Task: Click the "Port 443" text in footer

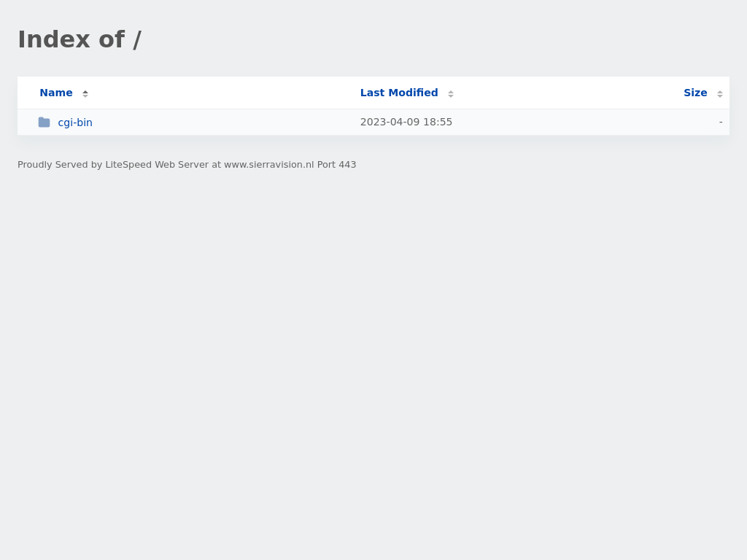Action: tap(336, 165)
